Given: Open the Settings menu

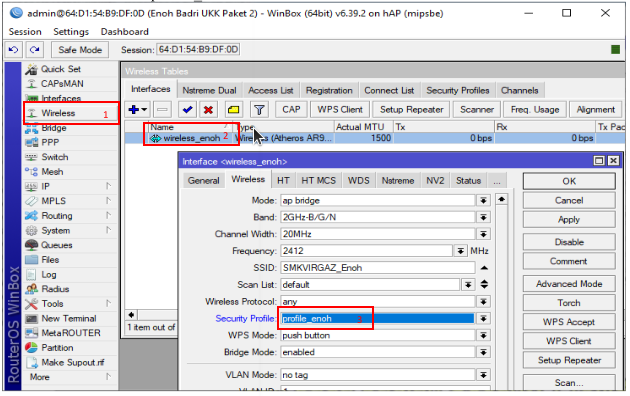Looking at the screenshot, I should (71, 32).
